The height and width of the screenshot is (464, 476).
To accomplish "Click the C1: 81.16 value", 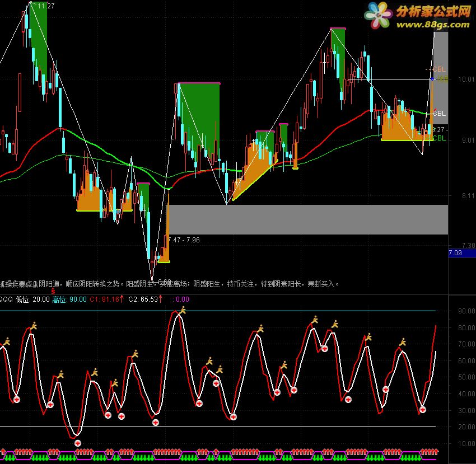I will [x=104, y=299].
